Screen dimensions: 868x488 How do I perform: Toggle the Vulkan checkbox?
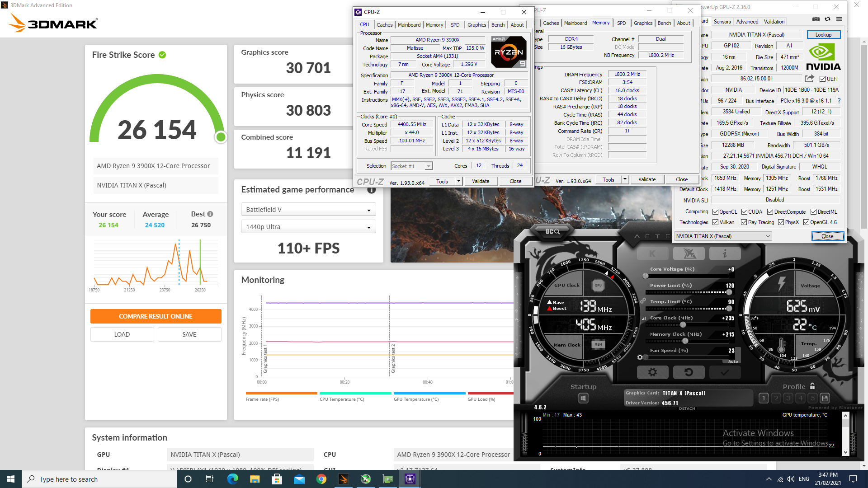715,222
